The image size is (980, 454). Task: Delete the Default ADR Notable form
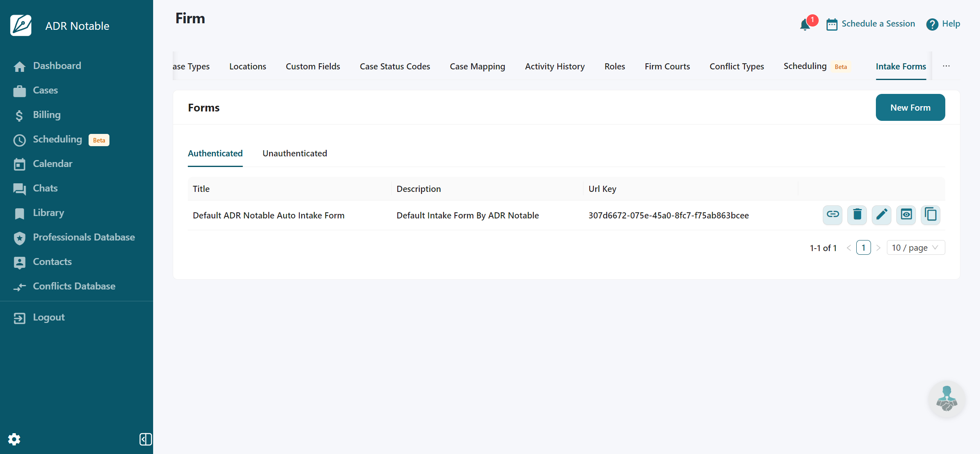(x=857, y=215)
